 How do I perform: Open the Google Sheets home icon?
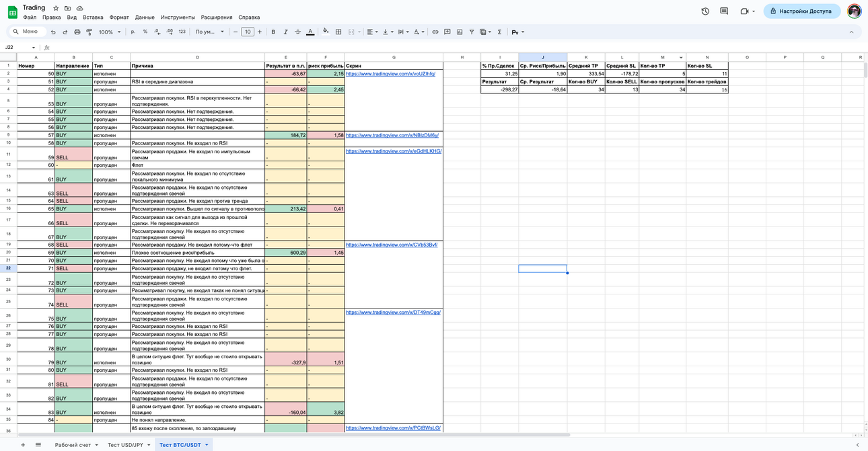point(12,12)
